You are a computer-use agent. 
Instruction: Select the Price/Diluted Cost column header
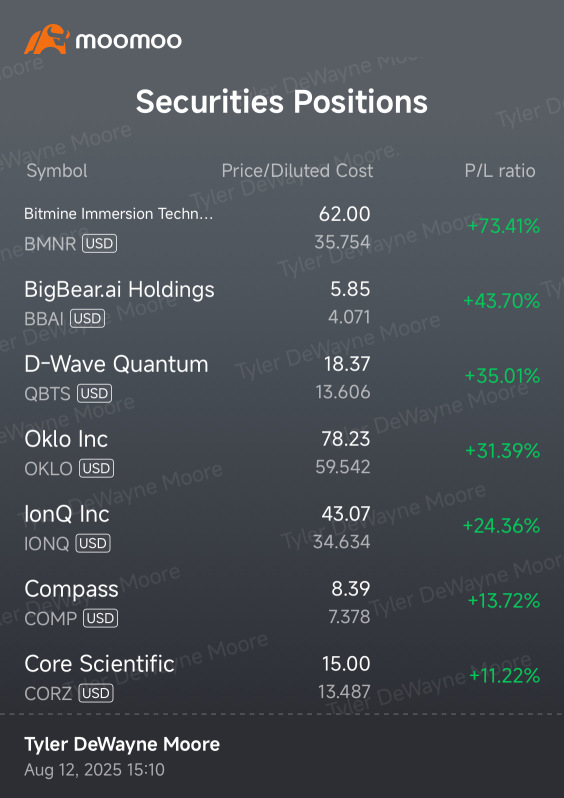click(x=297, y=171)
